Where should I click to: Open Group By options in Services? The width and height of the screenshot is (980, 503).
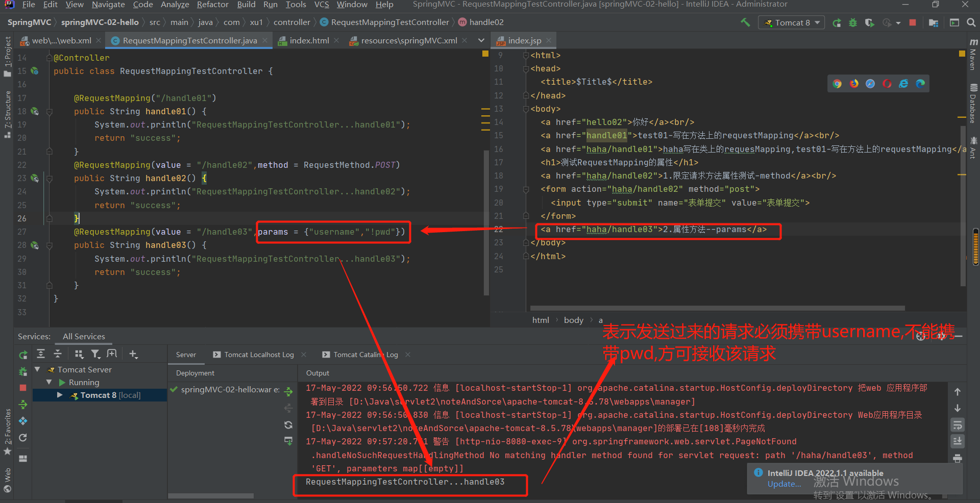click(x=79, y=354)
